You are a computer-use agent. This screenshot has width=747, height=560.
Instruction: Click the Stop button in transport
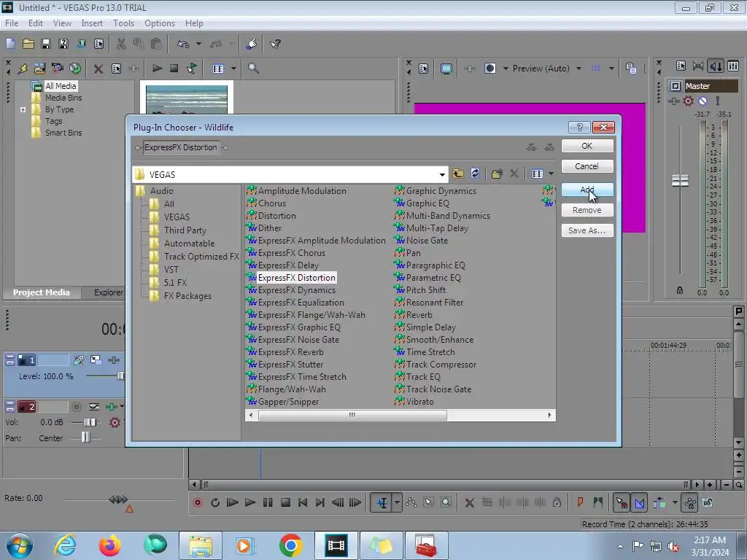tap(285, 503)
